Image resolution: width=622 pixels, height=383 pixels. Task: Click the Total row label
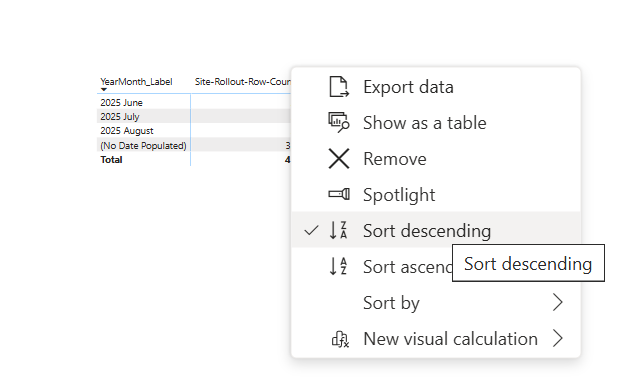pos(111,159)
